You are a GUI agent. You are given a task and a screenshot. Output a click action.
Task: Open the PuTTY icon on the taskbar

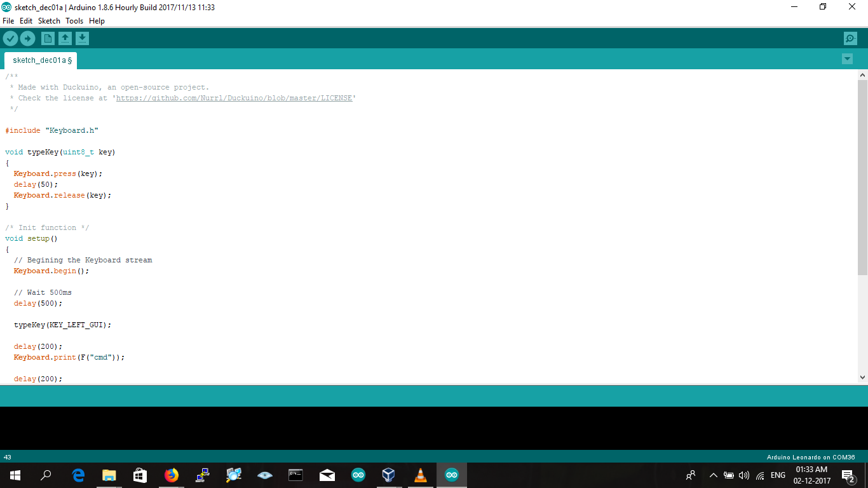pyautogui.click(x=203, y=475)
